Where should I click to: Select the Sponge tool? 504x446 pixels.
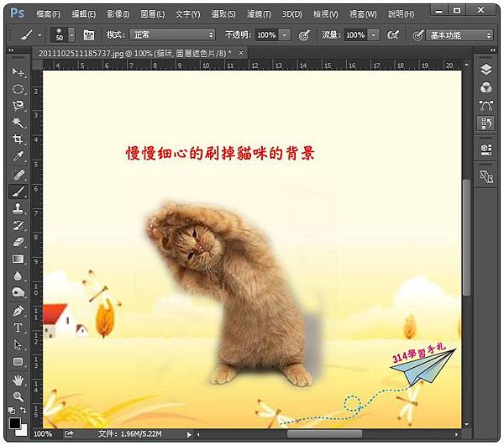click(18, 292)
